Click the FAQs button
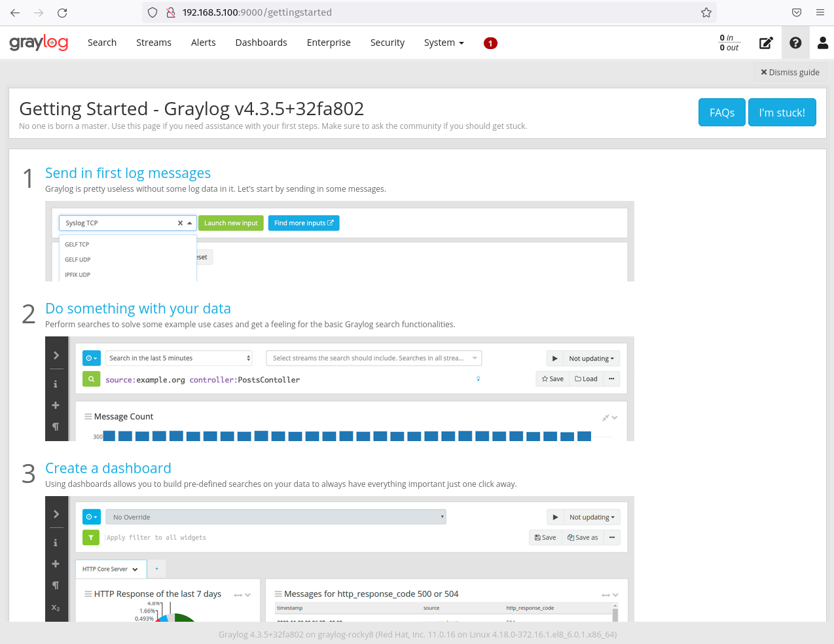 pyautogui.click(x=722, y=113)
